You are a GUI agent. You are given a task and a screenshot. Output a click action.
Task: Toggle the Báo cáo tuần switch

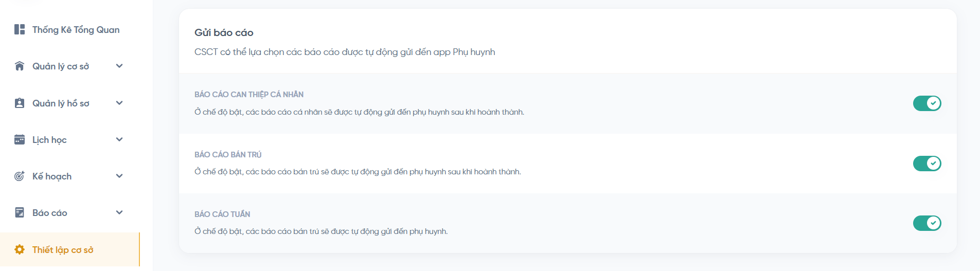[926, 223]
